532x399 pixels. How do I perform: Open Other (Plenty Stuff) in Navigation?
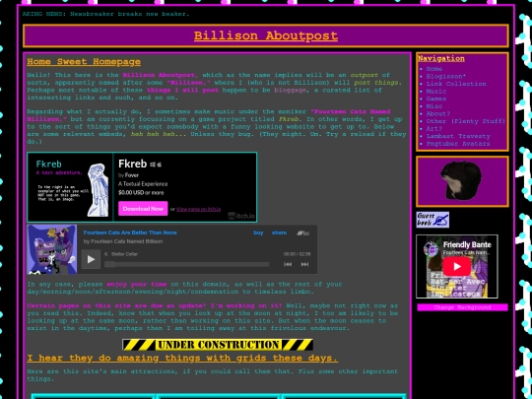coord(466,121)
